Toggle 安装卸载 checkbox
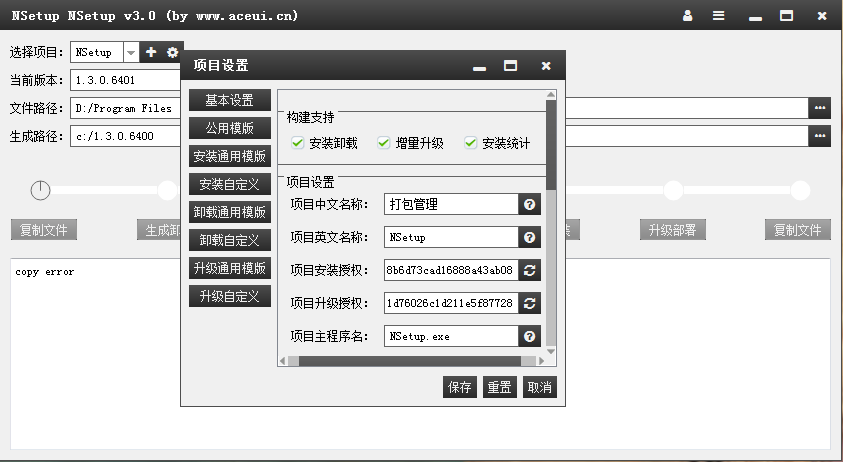Viewport: 843px width, 462px height. pos(297,143)
